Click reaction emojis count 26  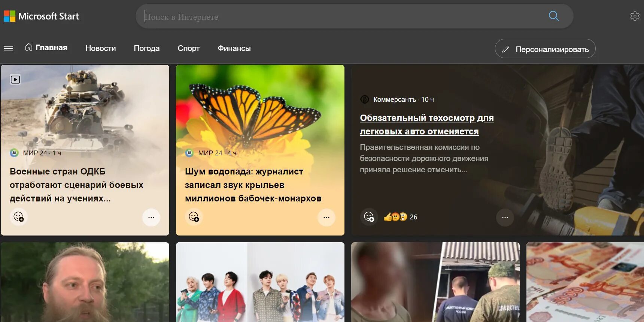(401, 217)
